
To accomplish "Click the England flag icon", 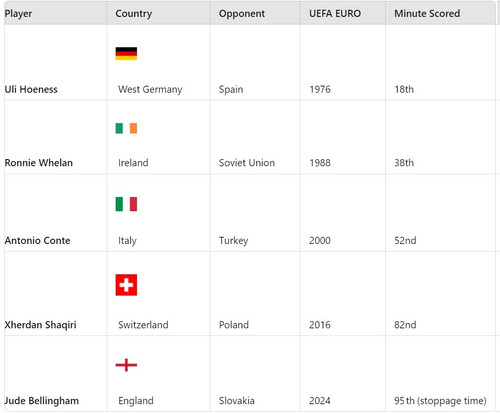I will pos(126,365).
